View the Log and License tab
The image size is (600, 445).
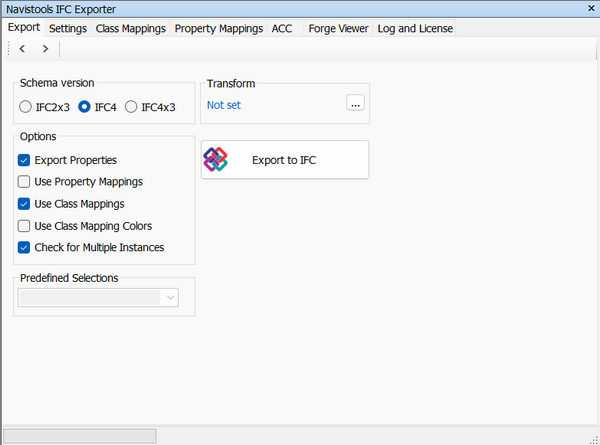tap(415, 28)
